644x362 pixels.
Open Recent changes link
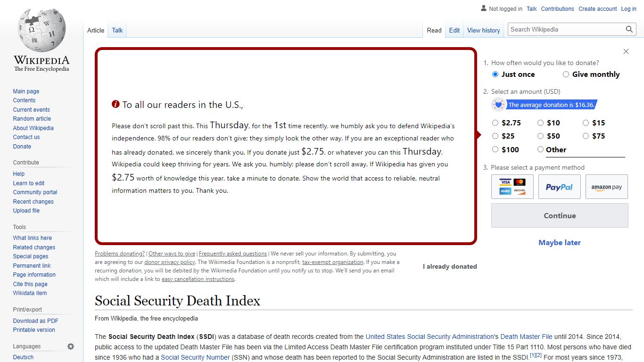pos(33,202)
